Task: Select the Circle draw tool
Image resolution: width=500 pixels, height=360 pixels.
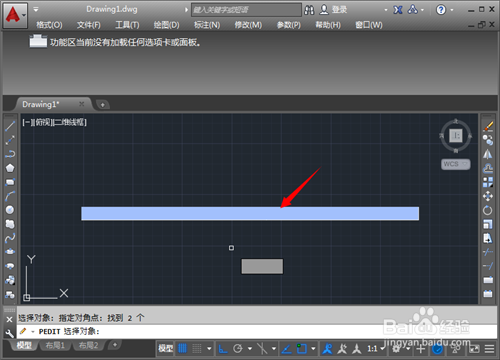Action: pyautogui.click(x=10, y=210)
